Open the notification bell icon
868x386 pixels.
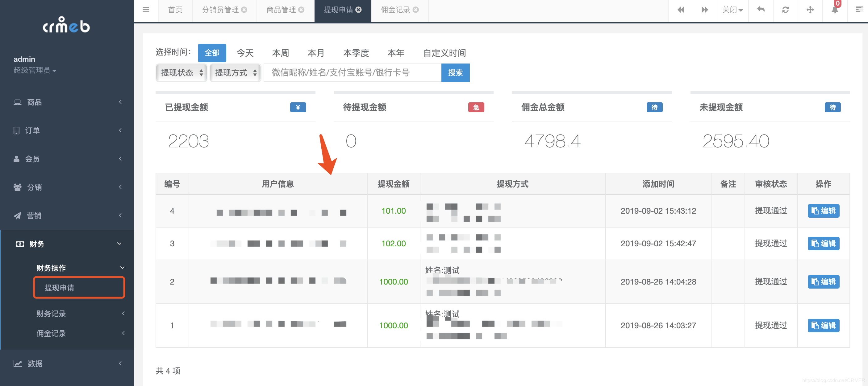(x=835, y=10)
